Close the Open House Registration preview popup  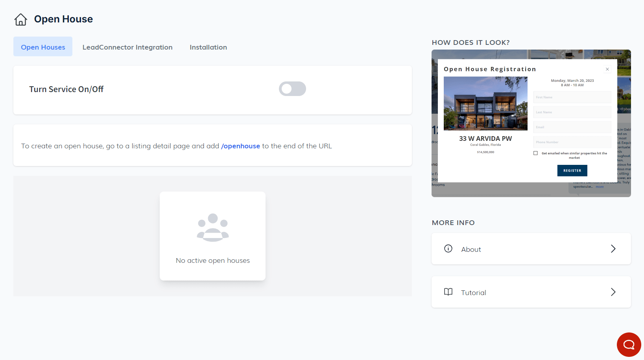pyautogui.click(x=607, y=69)
